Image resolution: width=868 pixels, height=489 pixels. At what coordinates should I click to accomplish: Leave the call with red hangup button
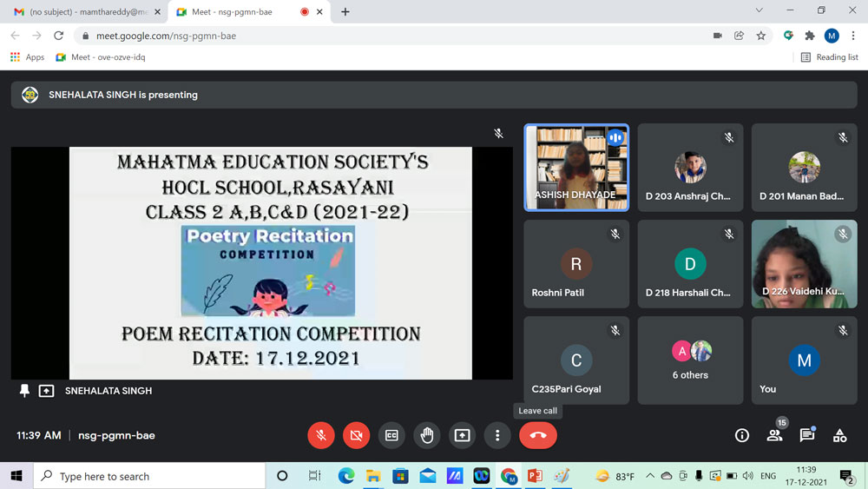coord(538,435)
